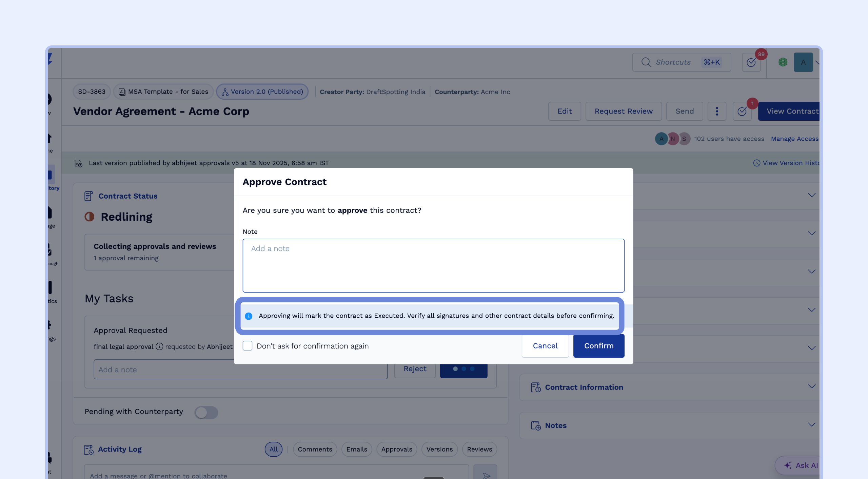Check Don't ask for confirmation again
This screenshot has width=868, height=479.
(248, 346)
